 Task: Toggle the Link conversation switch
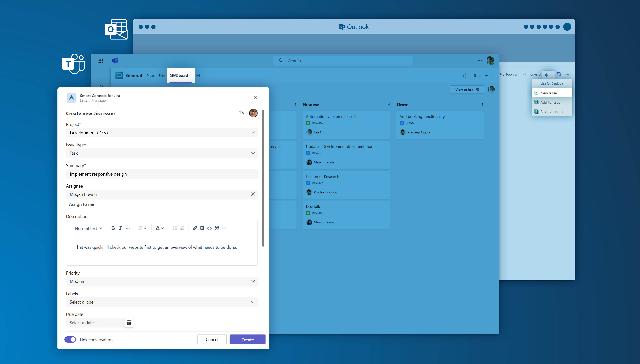pyautogui.click(x=70, y=340)
